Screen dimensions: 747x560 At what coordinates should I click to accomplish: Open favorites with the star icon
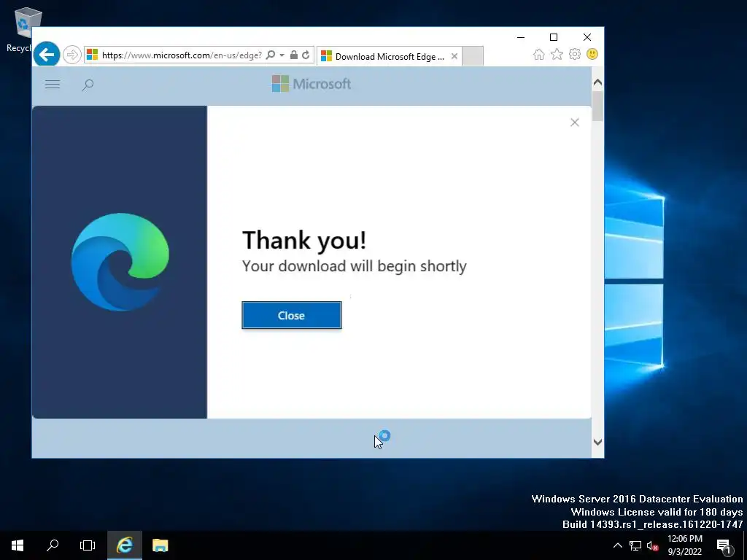click(x=557, y=55)
